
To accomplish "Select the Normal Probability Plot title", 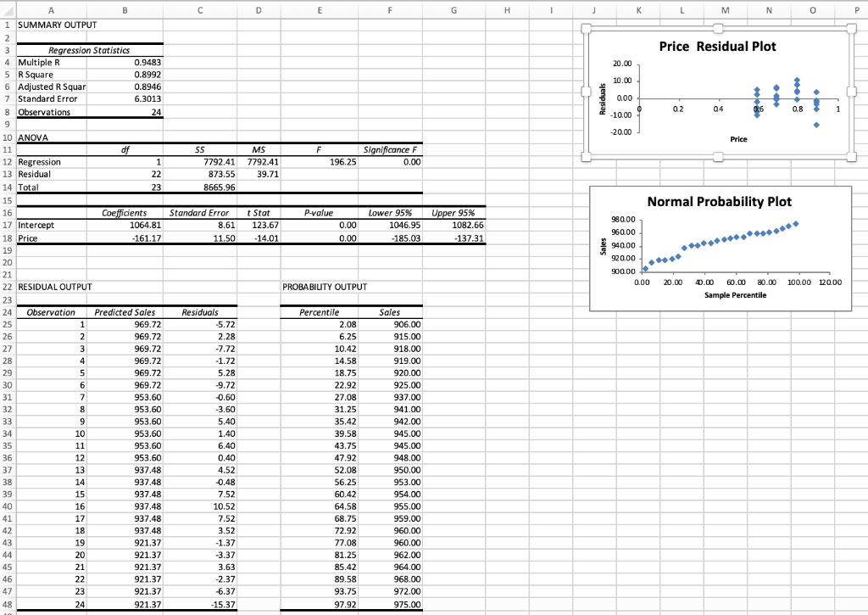I will [x=719, y=202].
